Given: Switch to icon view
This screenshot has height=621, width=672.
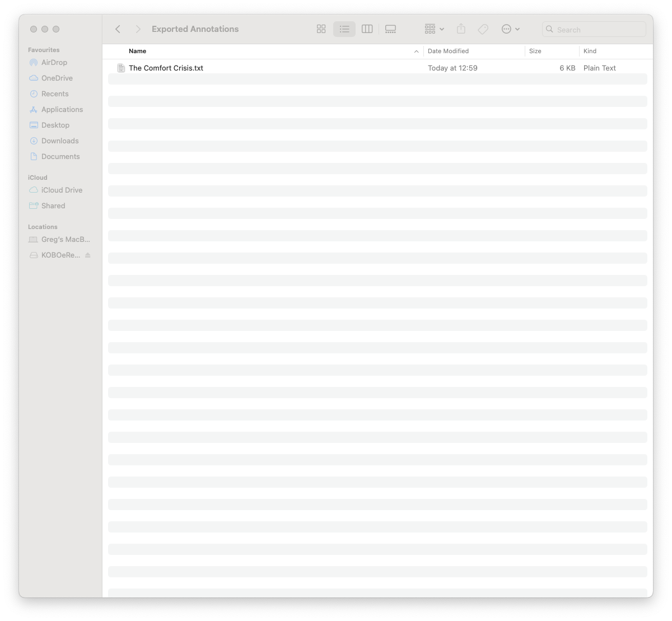Looking at the screenshot, I should (321, 29).
